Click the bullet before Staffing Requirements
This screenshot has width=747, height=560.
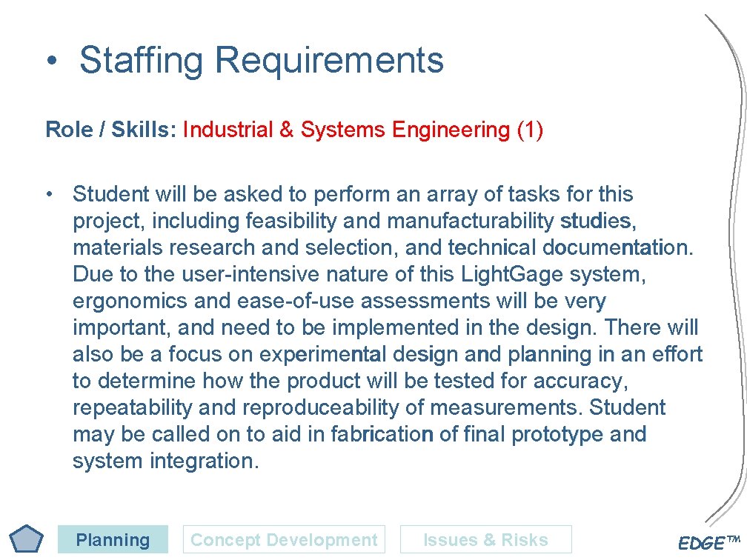(x=50, y=61)
